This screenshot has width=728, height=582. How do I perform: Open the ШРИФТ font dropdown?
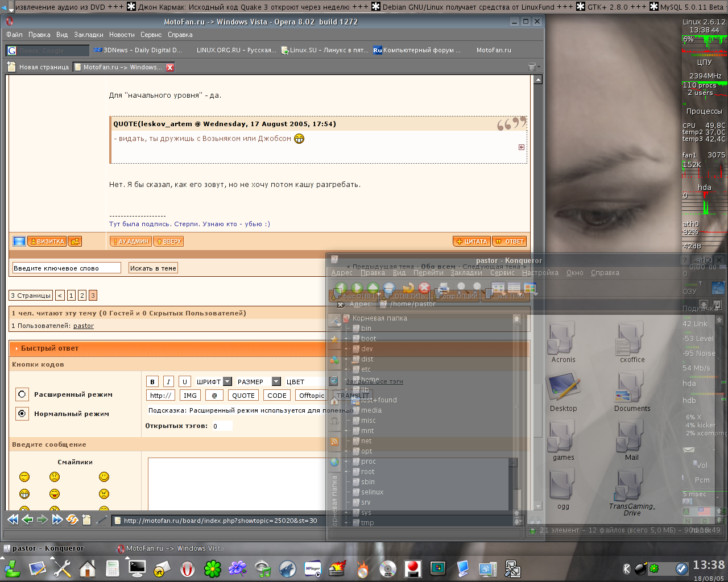[x=213, y=381]
